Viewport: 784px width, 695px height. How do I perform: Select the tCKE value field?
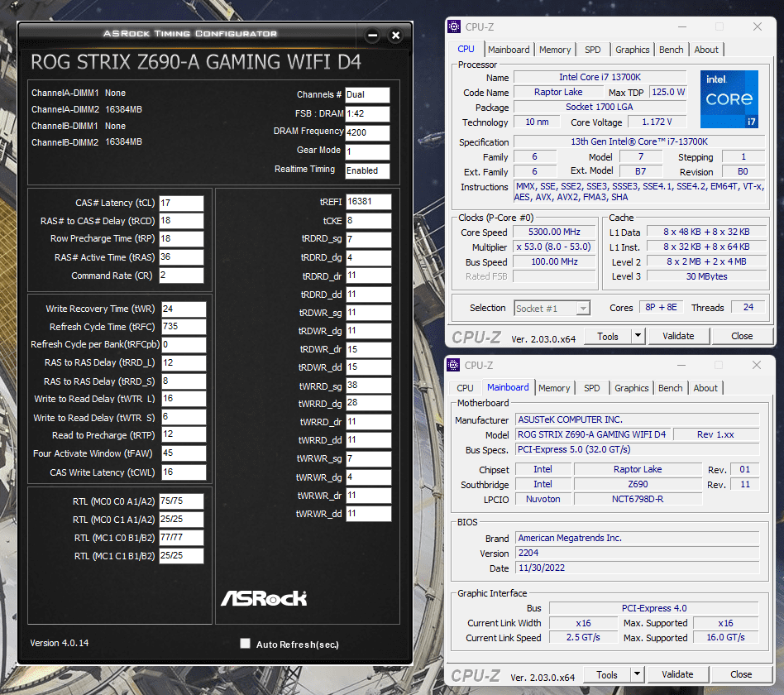(x=369, y=221)
